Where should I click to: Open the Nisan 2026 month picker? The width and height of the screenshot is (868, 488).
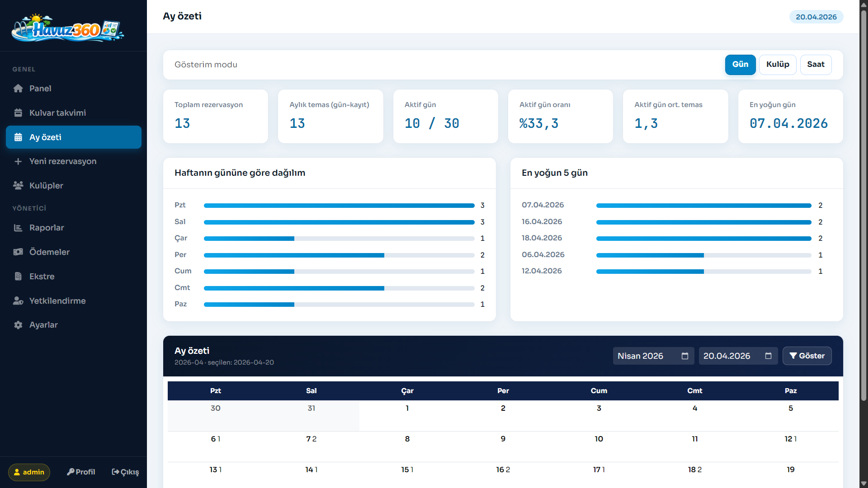(x=684, y=356)
